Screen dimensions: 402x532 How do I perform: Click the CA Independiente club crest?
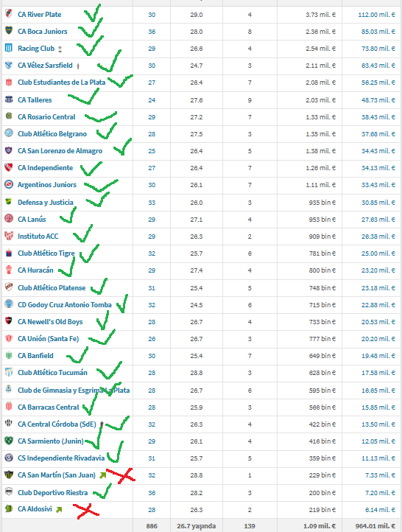[9, 167]
